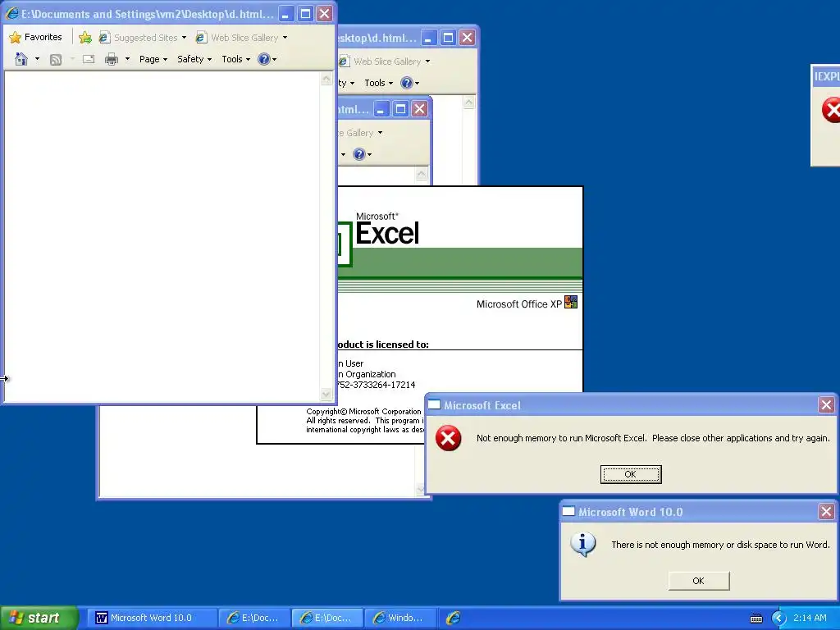
Task: Click the Help icon in front IE window
Action: point(263,59)
